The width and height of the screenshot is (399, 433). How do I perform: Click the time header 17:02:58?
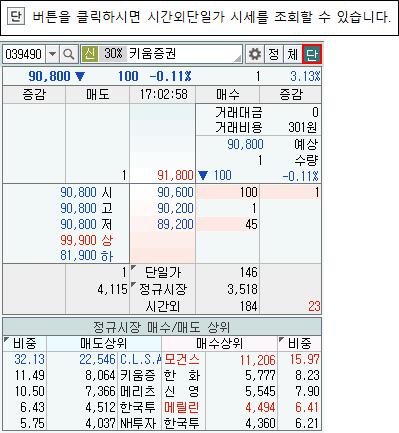(163, 95)
